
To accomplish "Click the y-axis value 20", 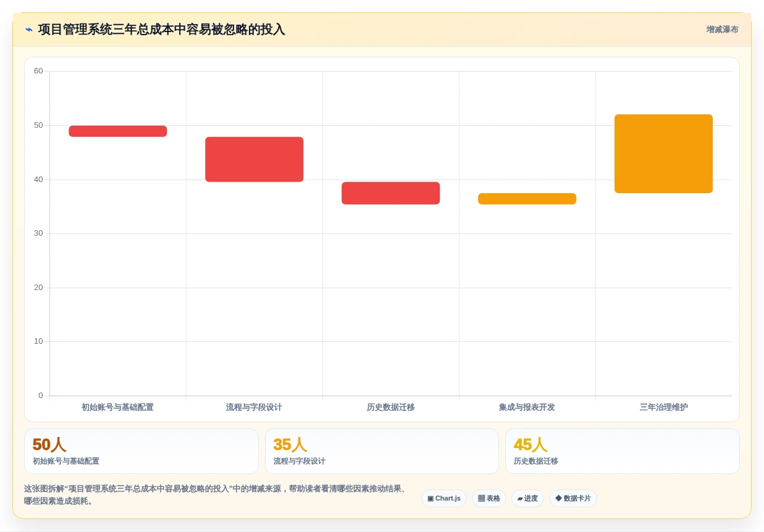I will coord(38,288).
